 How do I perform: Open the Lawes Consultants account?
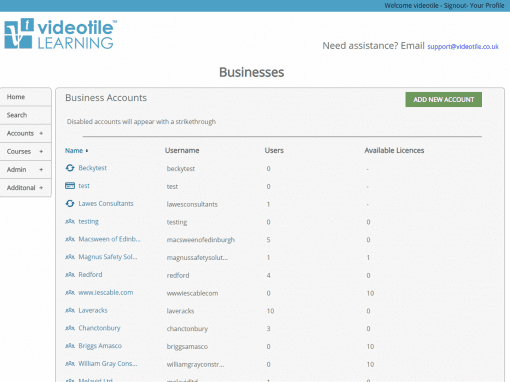pyautogui.click(x=106, y=203)
